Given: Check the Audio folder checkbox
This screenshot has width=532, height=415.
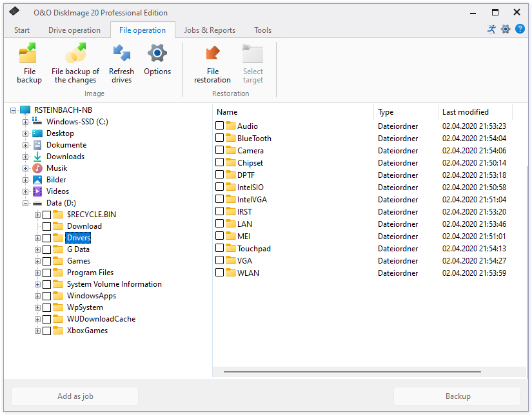Looking at the screenshot, I should 220,126.
